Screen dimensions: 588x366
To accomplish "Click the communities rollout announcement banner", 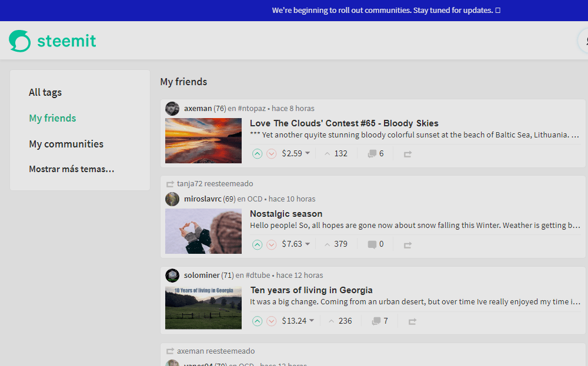I will point(386,11).
